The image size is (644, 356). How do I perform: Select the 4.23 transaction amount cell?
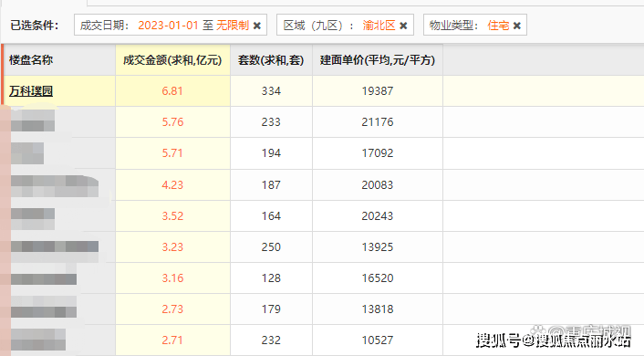[172, 185]
